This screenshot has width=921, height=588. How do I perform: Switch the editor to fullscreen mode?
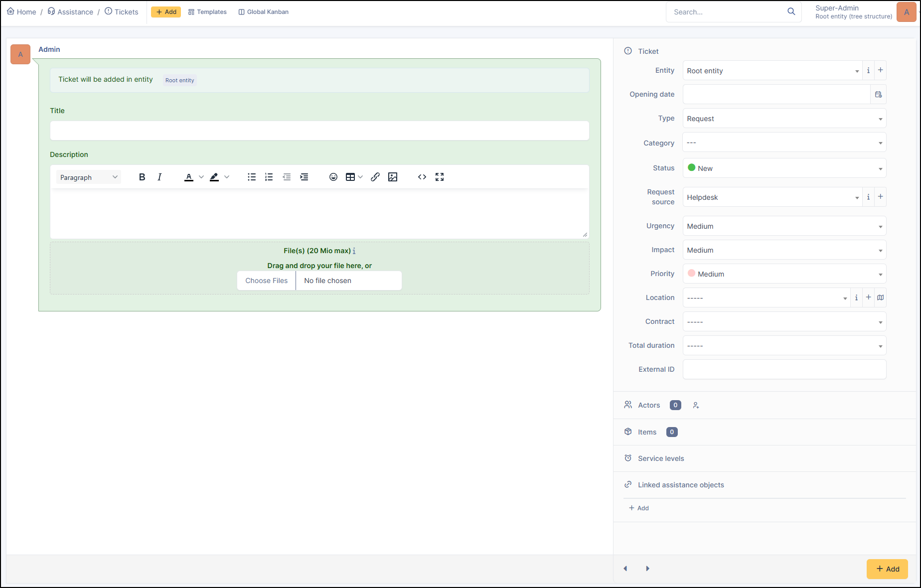tap(440, 177)
